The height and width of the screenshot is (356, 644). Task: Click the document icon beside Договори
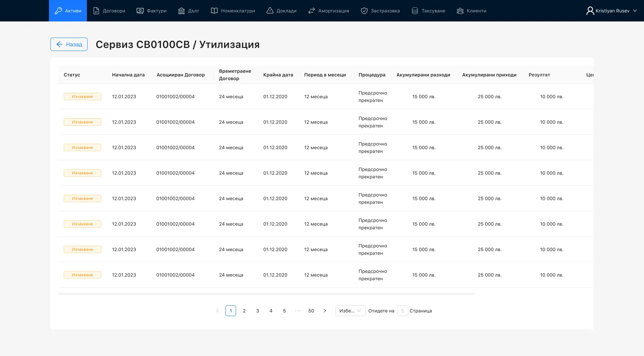click(96, 11)
